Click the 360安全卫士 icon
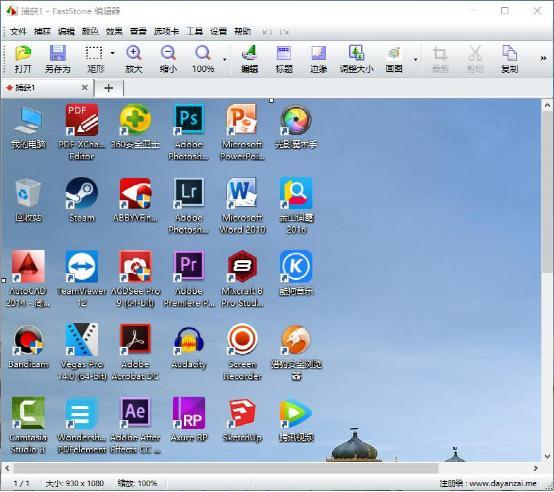This screenshot has height=492, width=554. (x=135, y=119)
